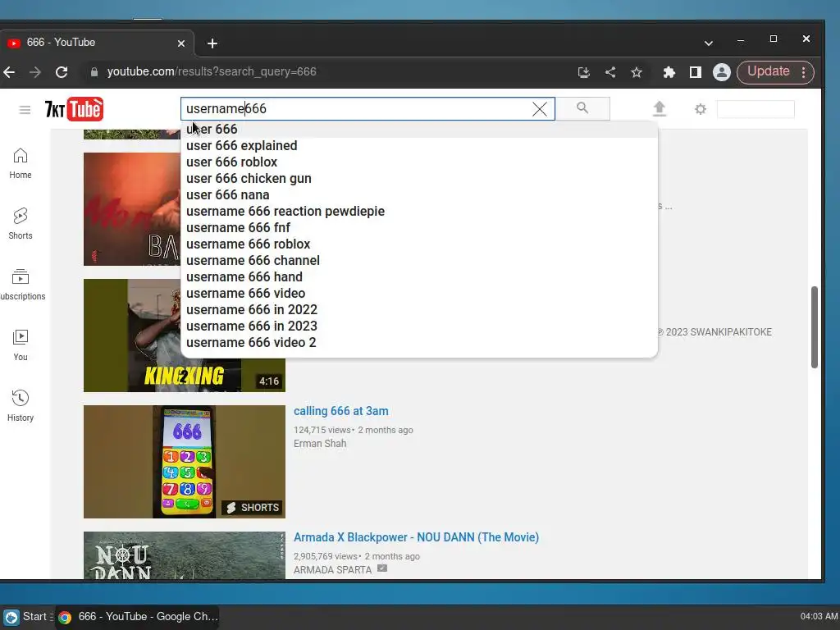The height and width of the screenshot is (630, 840).
Task: Run the search with the magnifier button
Action: tap(582, 108)
